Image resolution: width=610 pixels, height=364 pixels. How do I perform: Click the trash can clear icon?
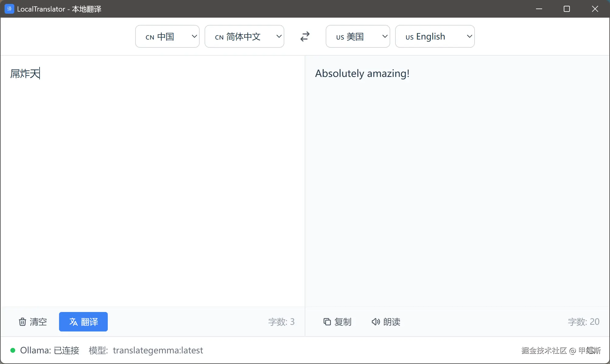pos(23,322)
